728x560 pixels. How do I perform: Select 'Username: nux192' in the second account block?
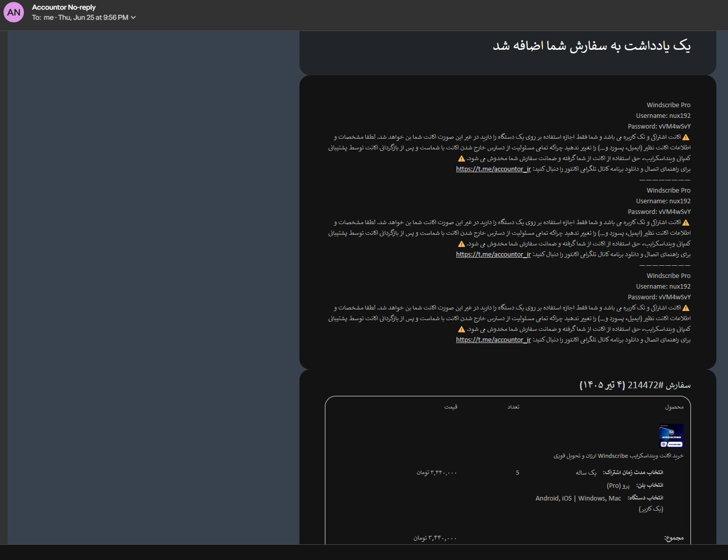[663, 201]
